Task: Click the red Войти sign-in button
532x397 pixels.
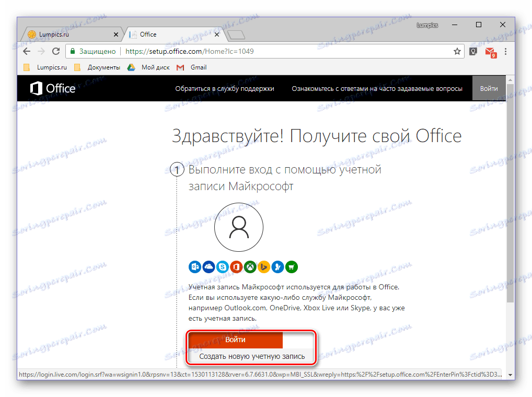Action: (x=235, y=340)
